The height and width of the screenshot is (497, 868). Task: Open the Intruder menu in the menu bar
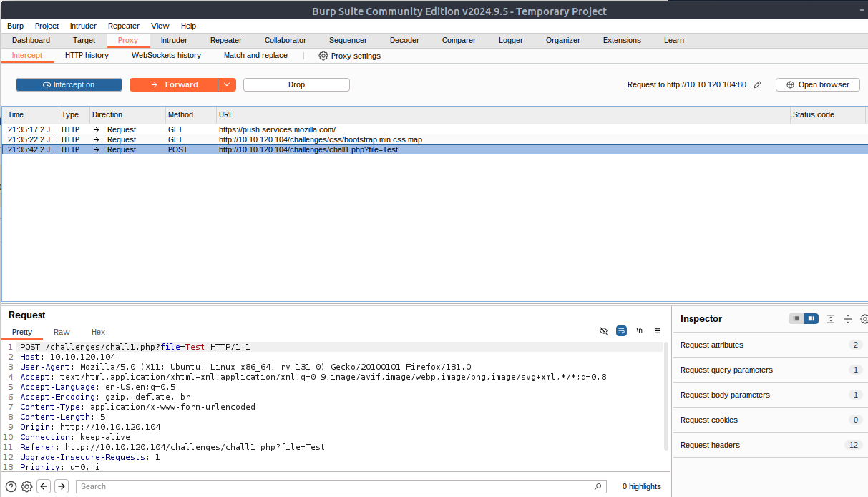tap(83, 26)
